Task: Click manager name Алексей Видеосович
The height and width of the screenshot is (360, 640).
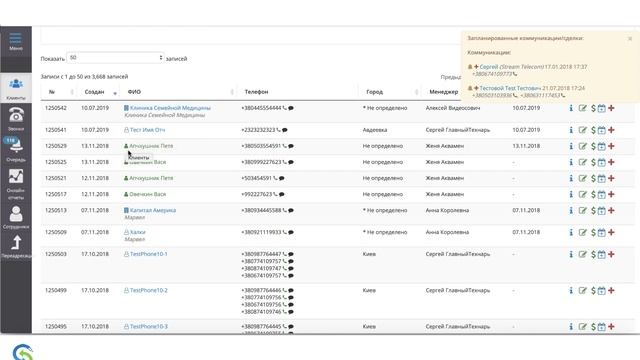Action: (x=453, y=108)
